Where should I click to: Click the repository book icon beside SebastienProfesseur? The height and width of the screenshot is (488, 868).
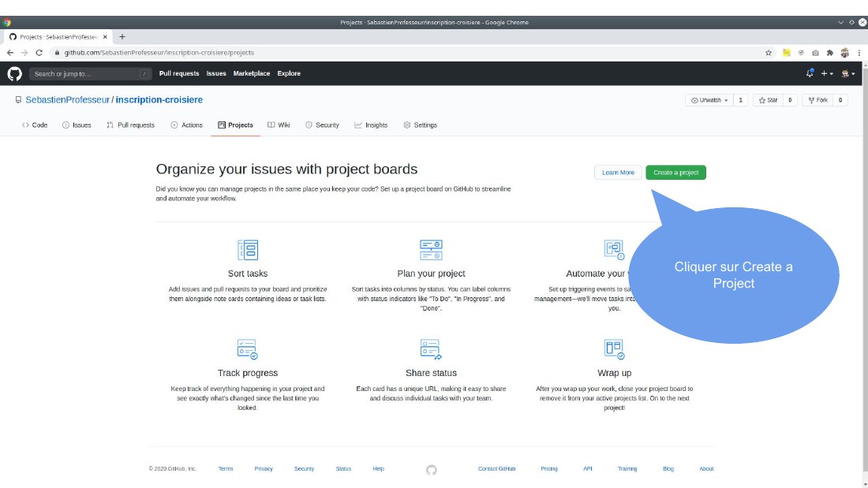(18, 100)
